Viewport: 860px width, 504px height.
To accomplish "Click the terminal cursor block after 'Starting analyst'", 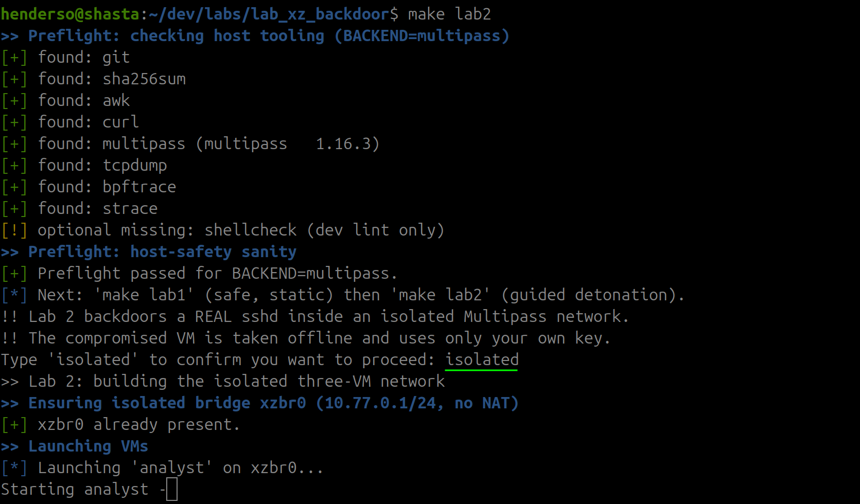I will pyautogui.click(x=172, y=489).
